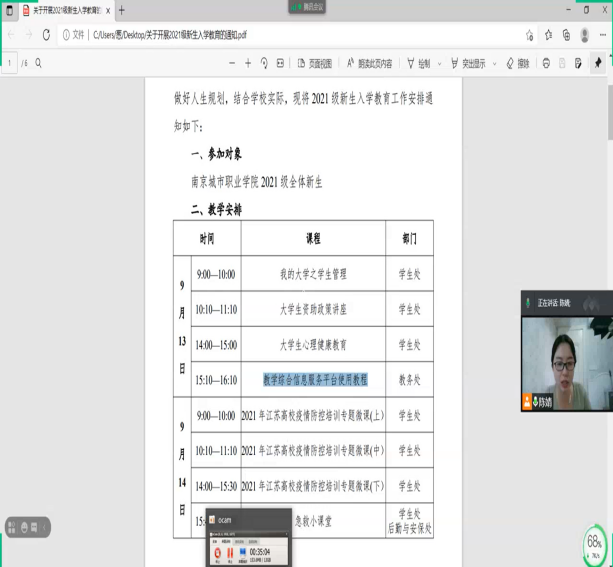Zoom in the PDF
This screenshot has height=567, width=613.
click(248, 63)
